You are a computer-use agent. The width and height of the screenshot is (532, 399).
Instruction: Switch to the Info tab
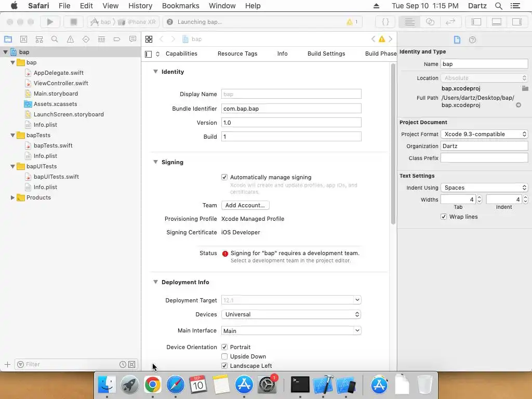point(282,54)
